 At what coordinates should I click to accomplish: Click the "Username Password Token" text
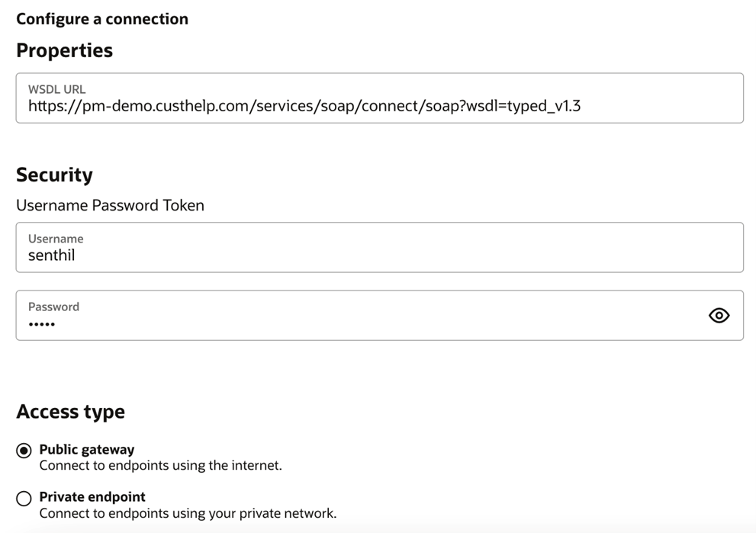(111, 205)
